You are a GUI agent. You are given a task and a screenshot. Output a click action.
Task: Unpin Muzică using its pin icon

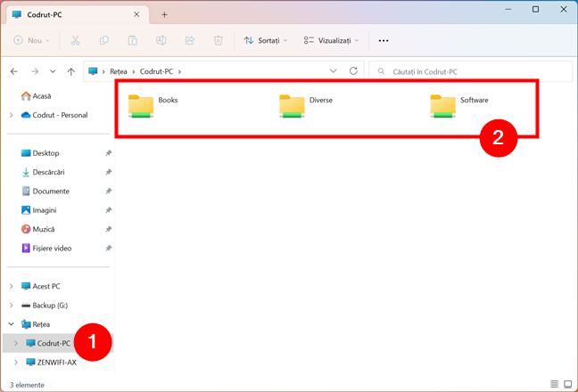coord(109,229)
